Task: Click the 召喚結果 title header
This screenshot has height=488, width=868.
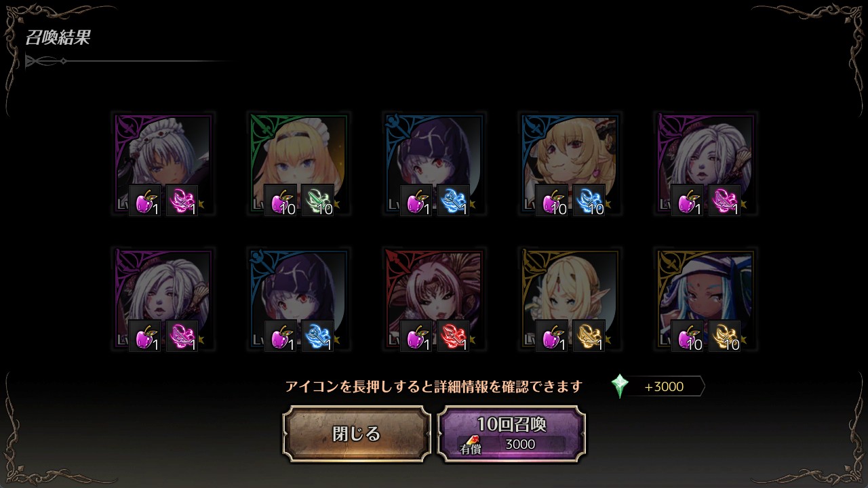Action: point(58,37)
